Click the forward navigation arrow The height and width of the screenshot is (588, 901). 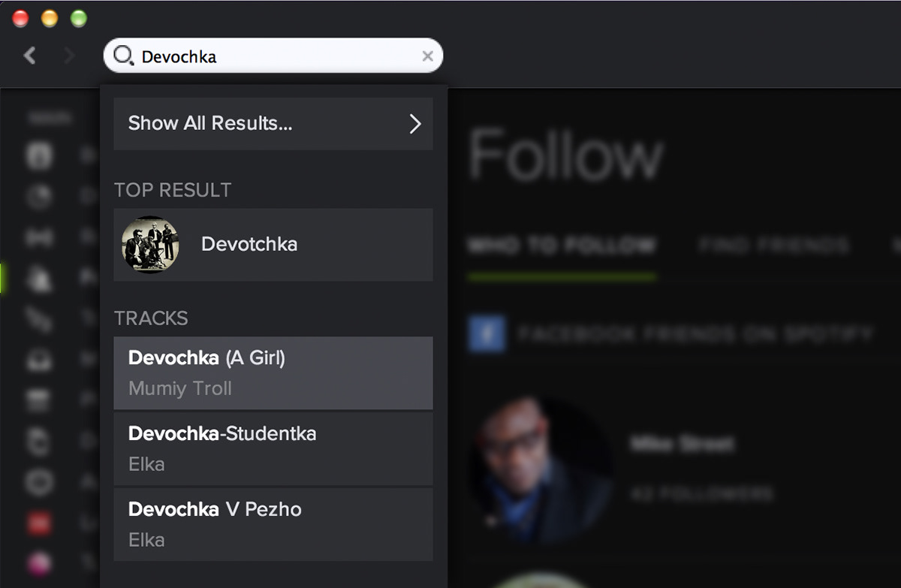[x=69, y=56]
